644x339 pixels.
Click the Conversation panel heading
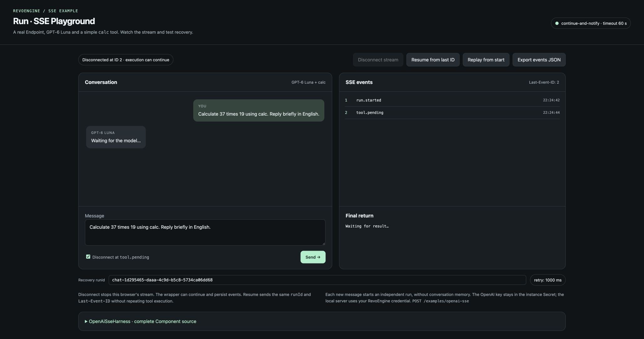[x=101, y=82]
